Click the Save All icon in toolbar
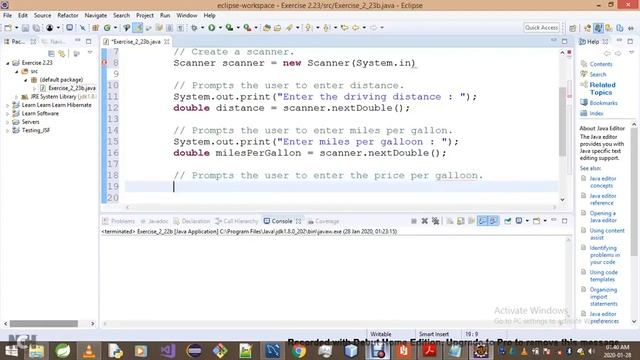This screenshot has height=360, width=640. (x=36, y=28)
